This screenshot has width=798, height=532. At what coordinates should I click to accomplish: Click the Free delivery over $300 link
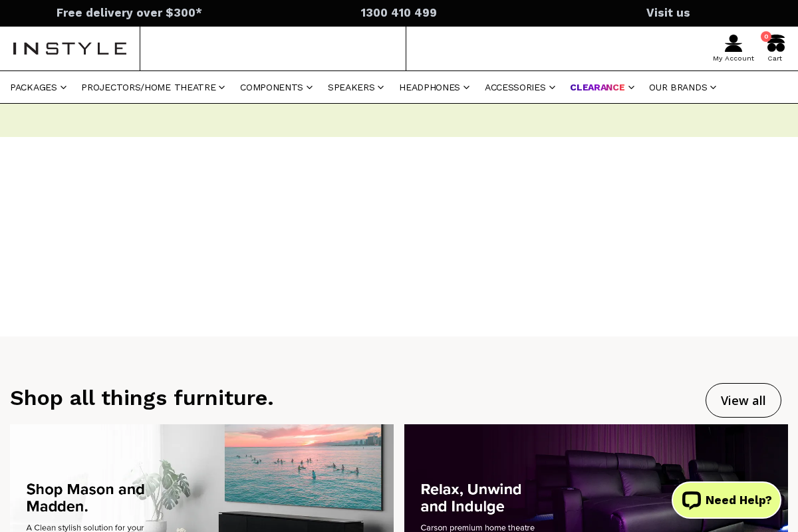pyautogui.click(x=129, y=13)
